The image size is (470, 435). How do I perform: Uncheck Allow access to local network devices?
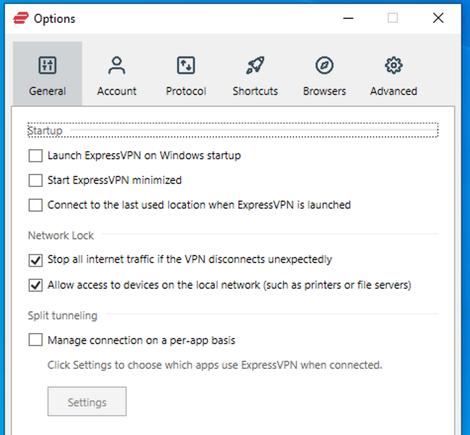35,285
